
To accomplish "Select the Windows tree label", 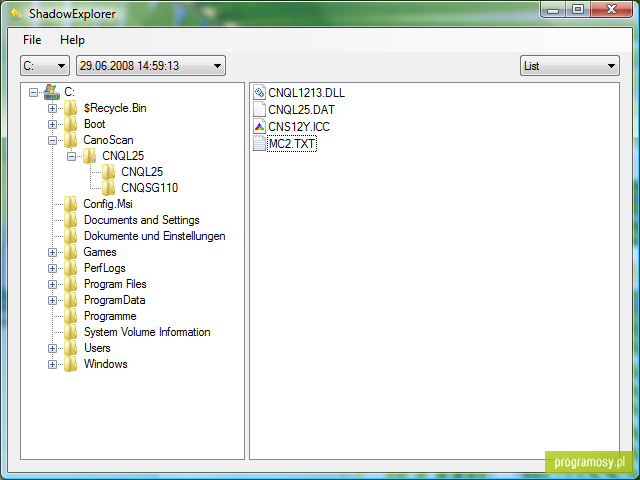I will [x=106, y=364].
